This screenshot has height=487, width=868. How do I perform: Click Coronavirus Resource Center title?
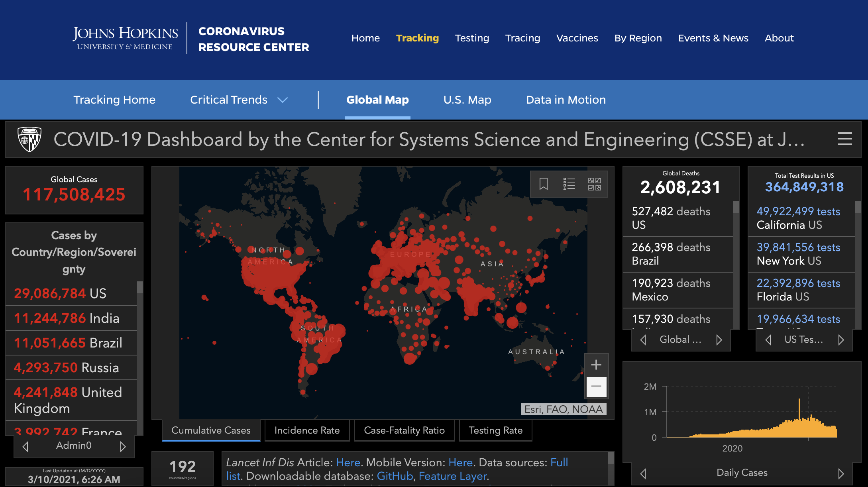[253, 39]
